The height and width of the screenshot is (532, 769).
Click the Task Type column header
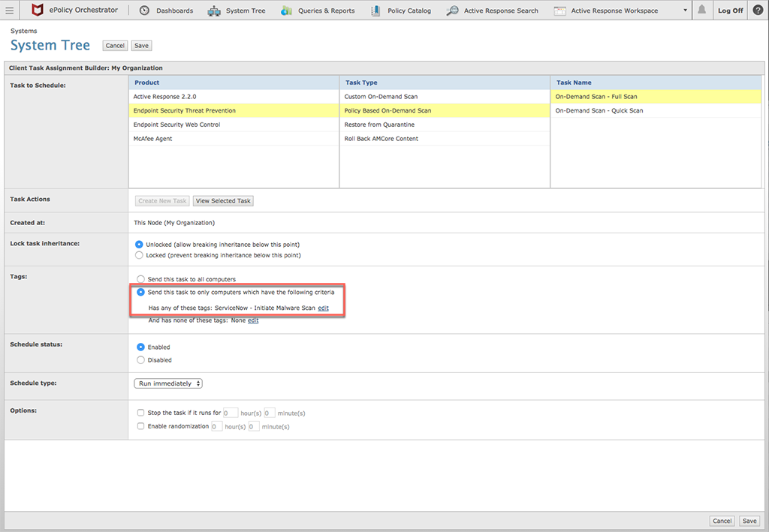pyautogui.click(x=445, y=83)
